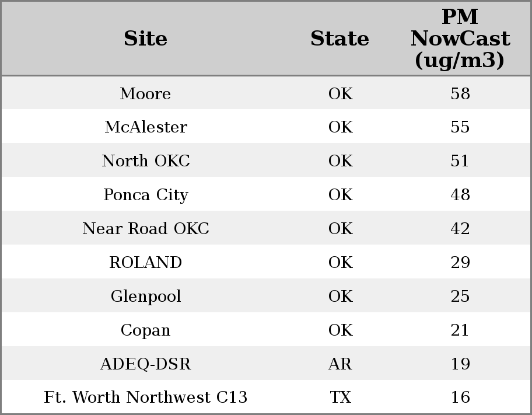Click the Near Road OKC site
The height and width of the screenshot is (415, 532).
pyautogui.click(x=145, y=229)
